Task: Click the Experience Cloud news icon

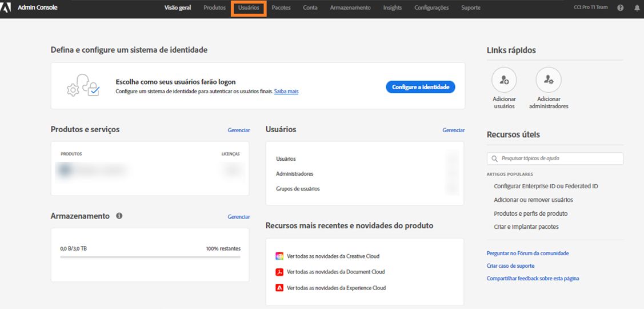Action: pyautogui.click(x=279, y=288)
